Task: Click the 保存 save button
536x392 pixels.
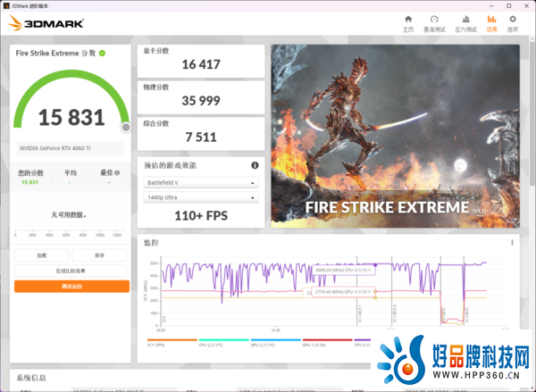Action: tap(99, 255)
